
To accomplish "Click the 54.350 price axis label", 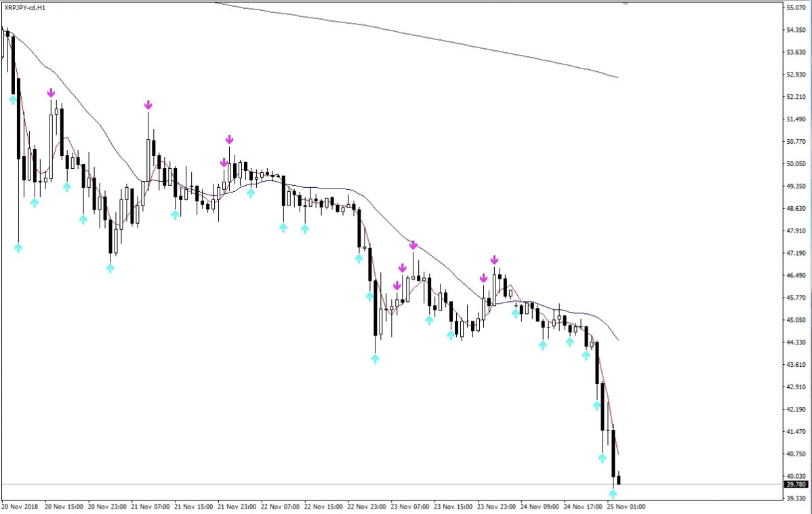I will tap(796, 30).
